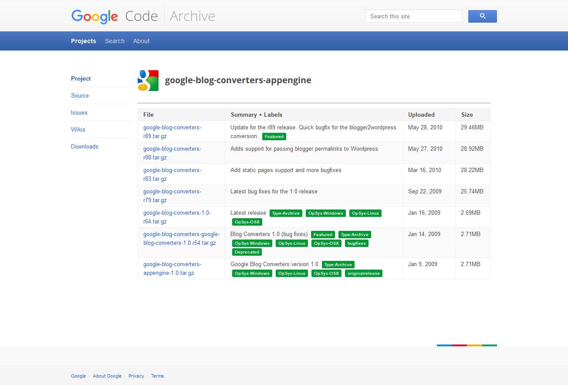Click the project title "google-blog-converters-appengine"

click(x=238, y=80)
